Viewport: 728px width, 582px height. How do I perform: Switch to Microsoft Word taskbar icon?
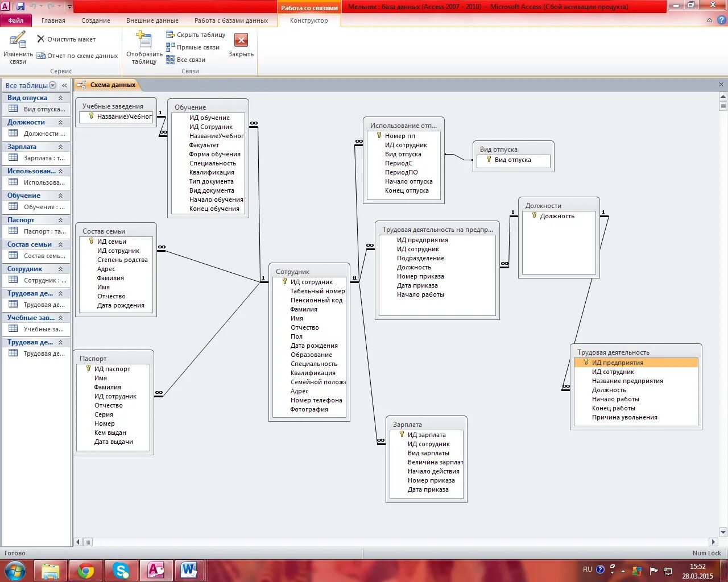[x=189, y=570]
